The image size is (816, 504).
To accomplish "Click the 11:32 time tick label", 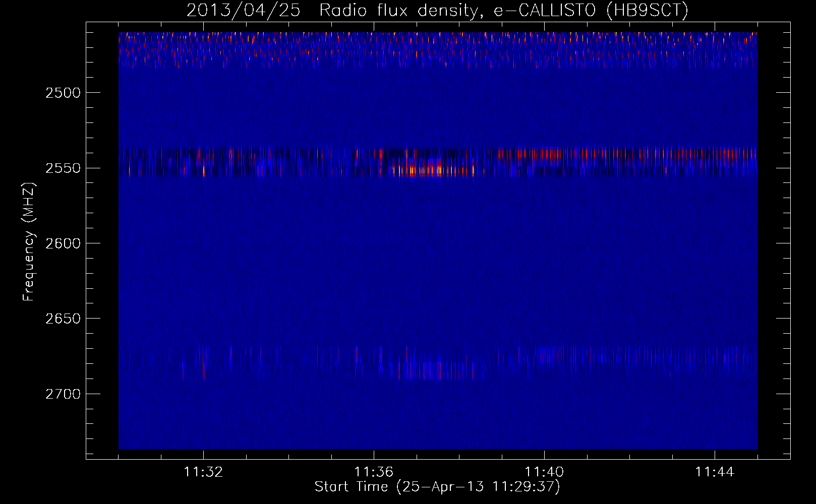I will (x=203, y=472).
